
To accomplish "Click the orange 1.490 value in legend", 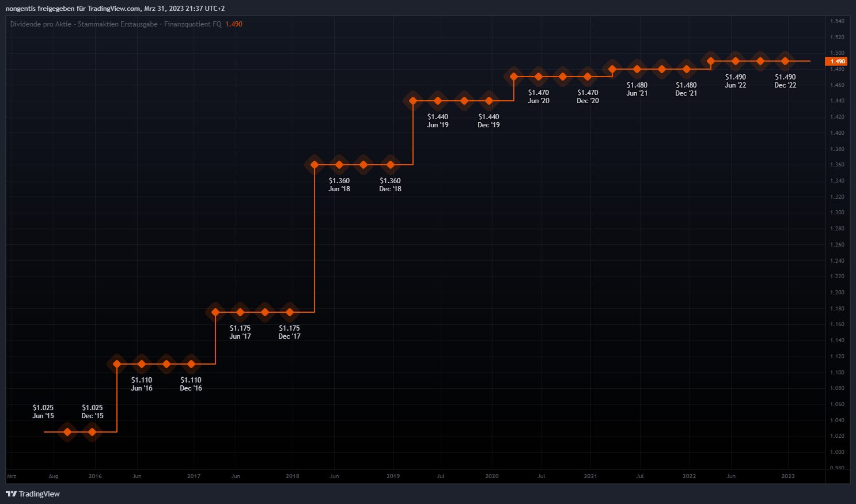I will click(x=234, y=24).
